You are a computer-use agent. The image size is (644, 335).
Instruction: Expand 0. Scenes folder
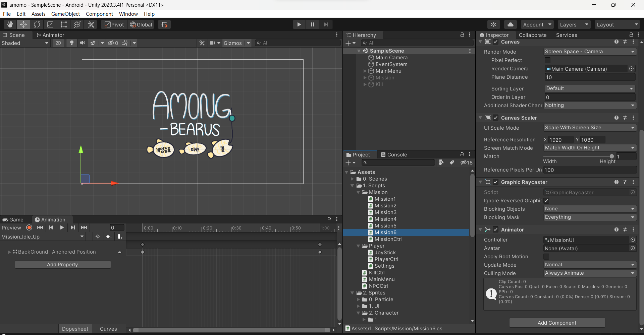(x=352, y=179)
